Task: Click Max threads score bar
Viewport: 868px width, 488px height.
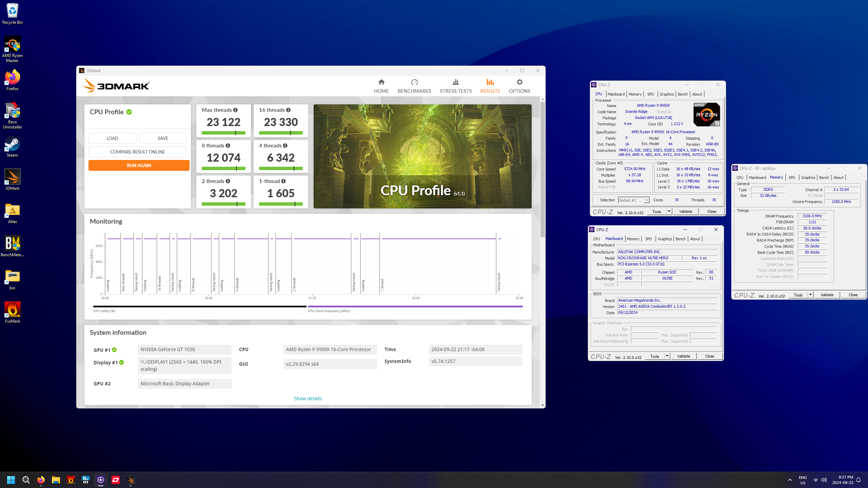Action: tap(223, 133)
